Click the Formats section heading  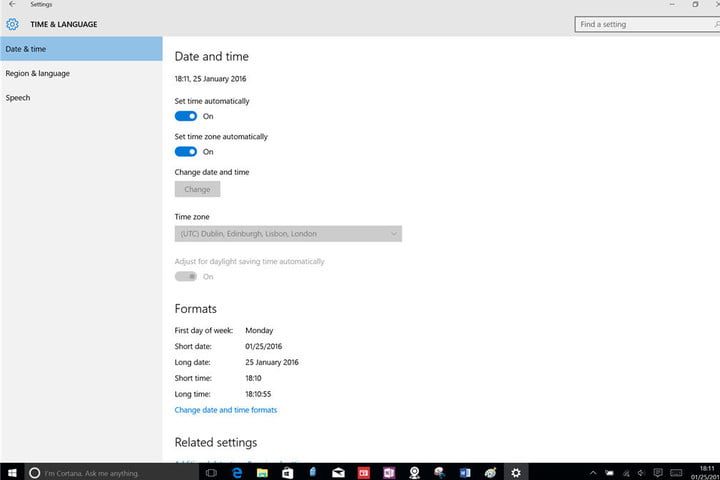point(196,309)
